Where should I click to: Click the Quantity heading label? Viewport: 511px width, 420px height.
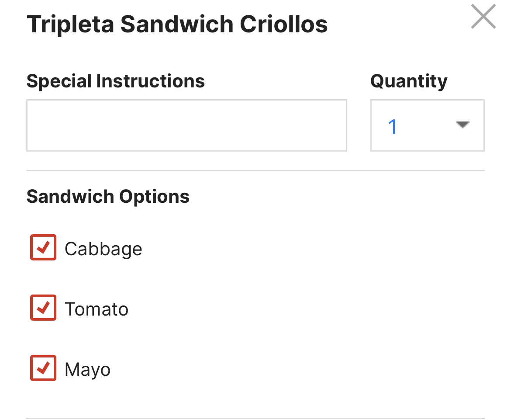(409, 81)
